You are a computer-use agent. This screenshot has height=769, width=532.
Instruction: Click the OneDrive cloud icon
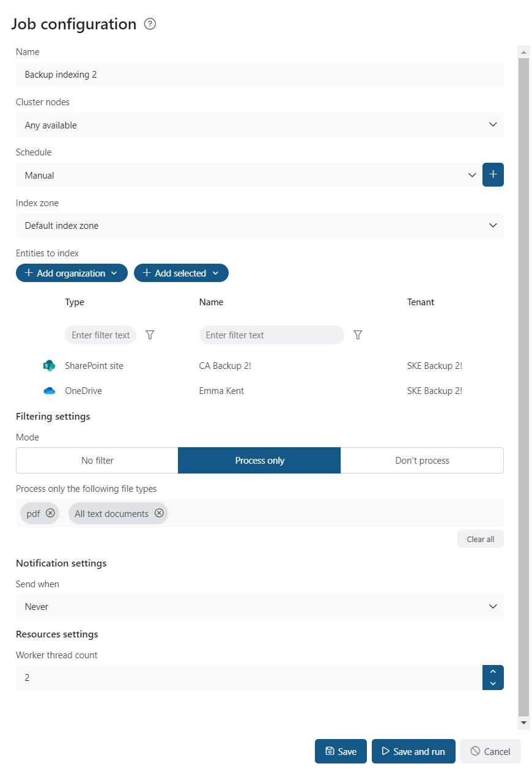click(49, 391)
